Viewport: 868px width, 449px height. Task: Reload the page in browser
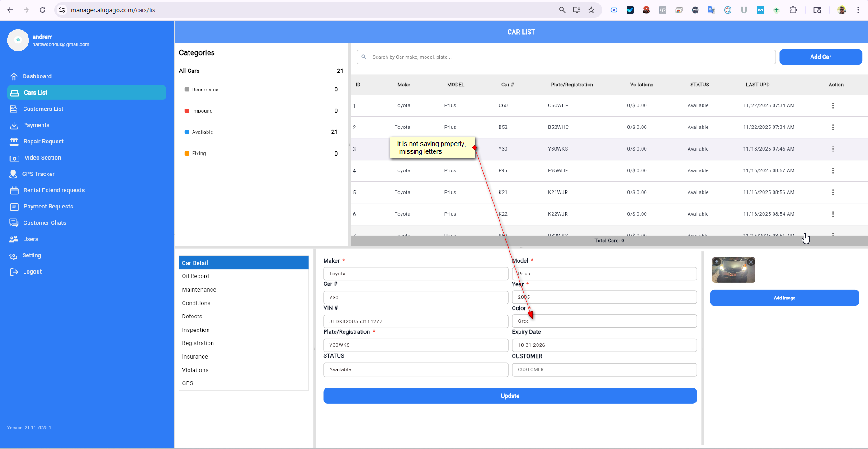tap(42, 10)
